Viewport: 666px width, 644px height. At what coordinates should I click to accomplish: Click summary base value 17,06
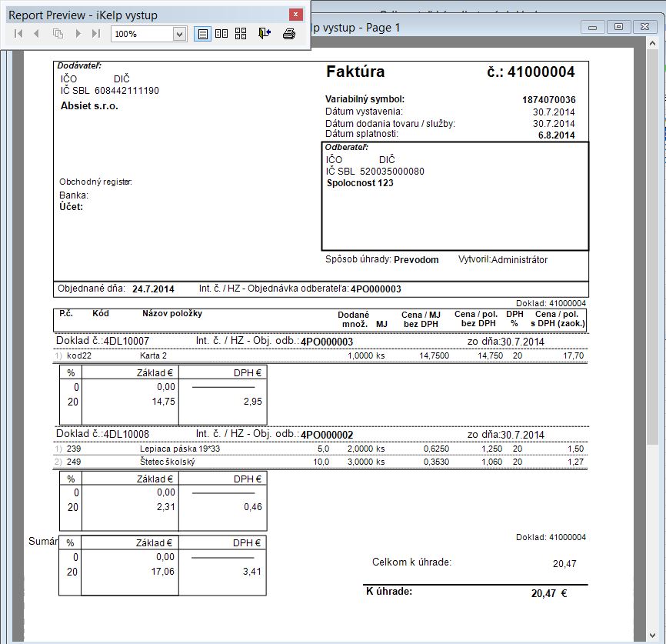(163, 572)
